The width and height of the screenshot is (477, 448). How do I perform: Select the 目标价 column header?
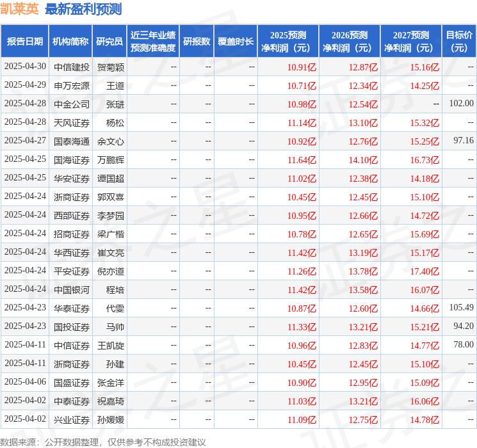click(x=459, y=42)
